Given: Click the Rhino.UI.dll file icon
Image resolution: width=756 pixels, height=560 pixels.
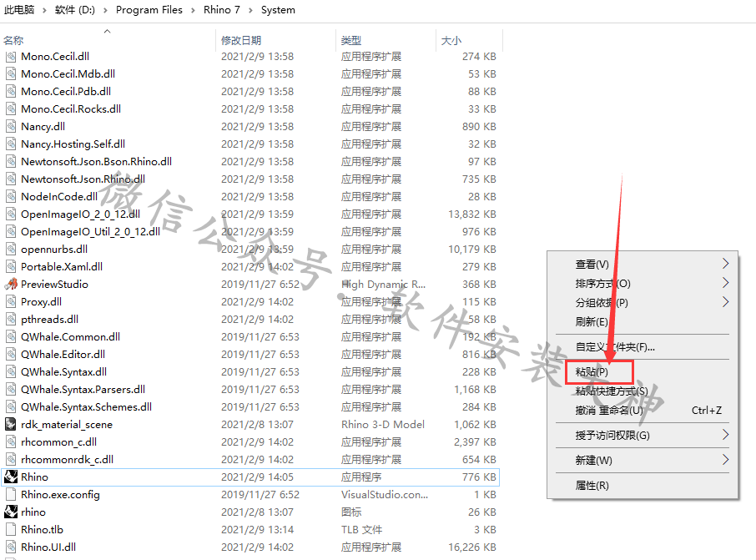Looking at the screenshot, I should pyautogui.click(x=11, y=547).
